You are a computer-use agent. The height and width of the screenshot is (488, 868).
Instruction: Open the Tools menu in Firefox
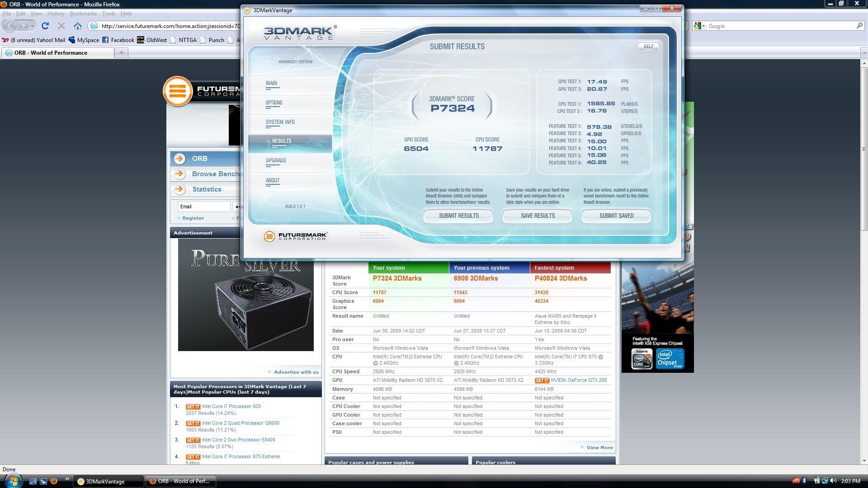(108, 14)
